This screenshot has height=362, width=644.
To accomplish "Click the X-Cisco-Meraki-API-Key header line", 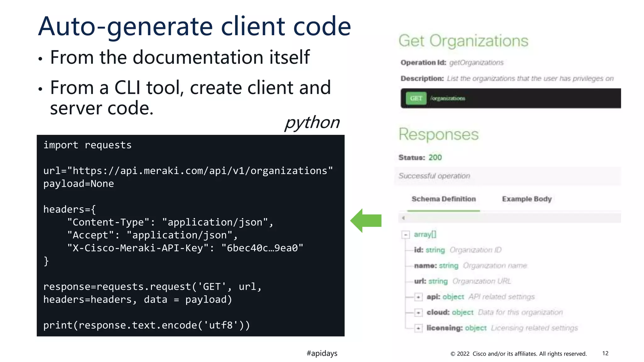I will click(x=185, y=248).
